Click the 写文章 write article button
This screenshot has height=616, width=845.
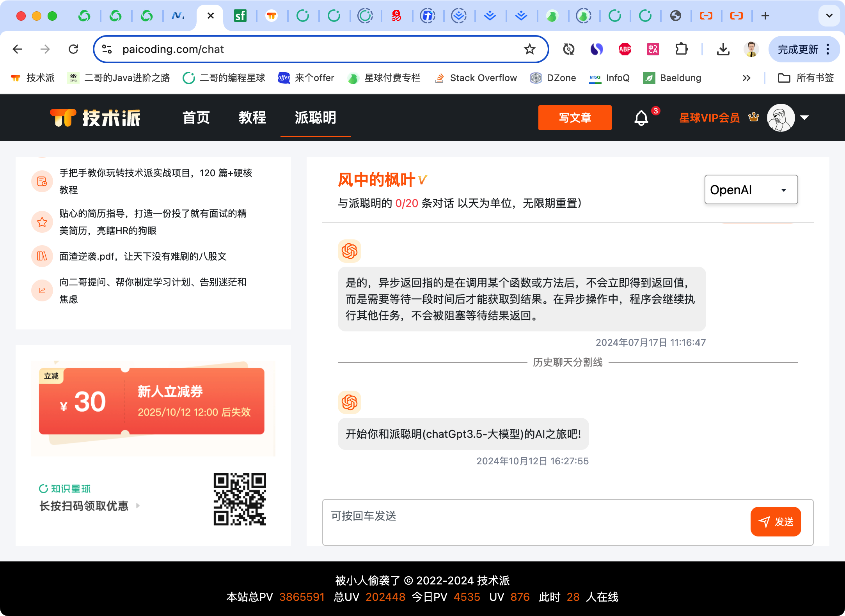(x=574, y=118)
